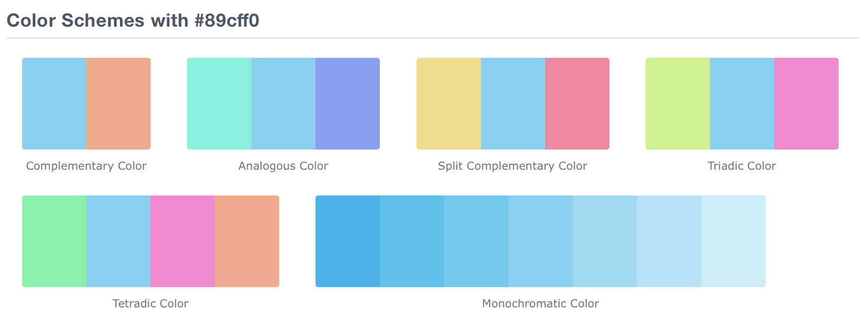Click the orange swatch in Complementary Color
Image resolution: width=868 pixels, height=322 pixels.
tap(118, 104)
